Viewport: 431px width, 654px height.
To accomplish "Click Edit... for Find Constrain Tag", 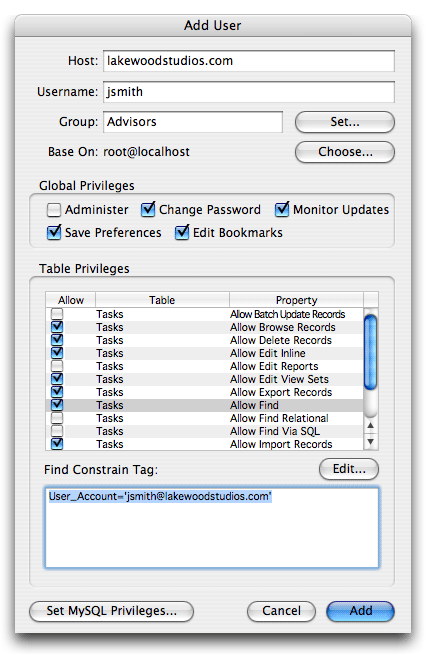I will coord(349,469).
